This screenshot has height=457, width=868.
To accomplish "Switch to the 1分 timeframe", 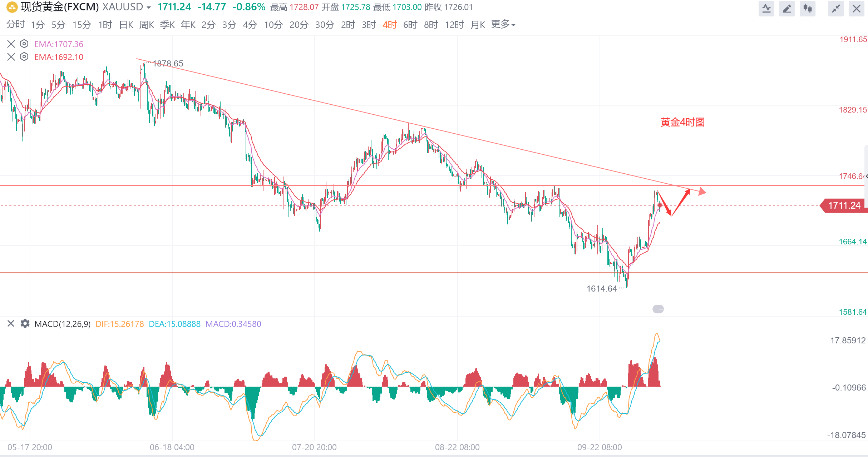I will click(x=38, y=24).
